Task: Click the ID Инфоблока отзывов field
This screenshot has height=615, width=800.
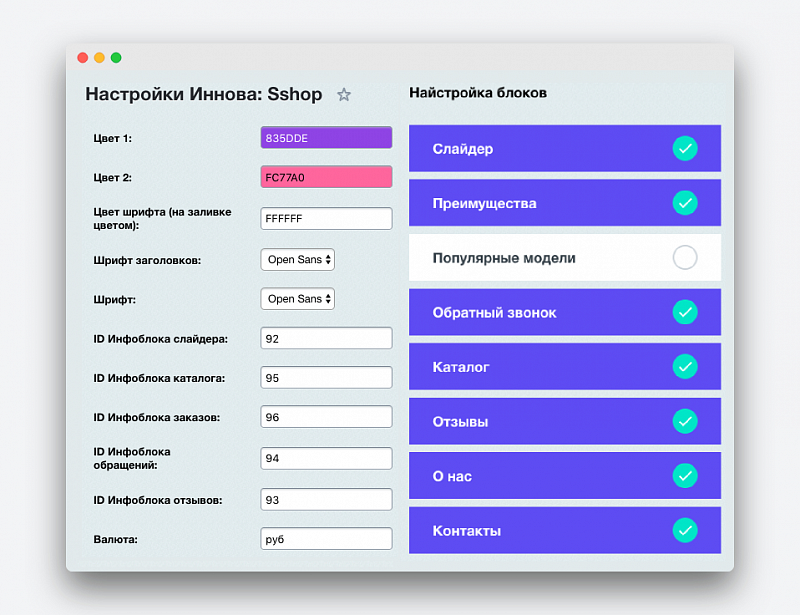Action: pyautogui.click(x=326, y=499)
